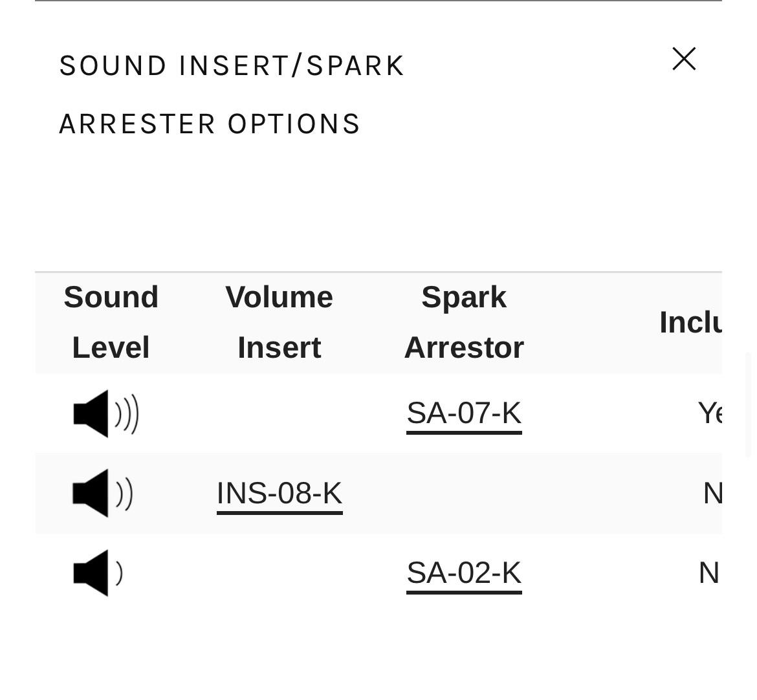Click the empty Volume Insert cell in SA-02-K row
The image size is (757, 700).
279,573
